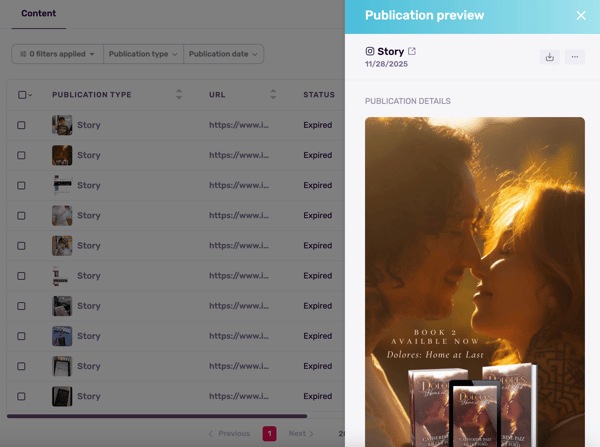The width and height of the screenshot is (600, 447).
Task: Check the last Story row checkbox
Action: click(22, 396)
